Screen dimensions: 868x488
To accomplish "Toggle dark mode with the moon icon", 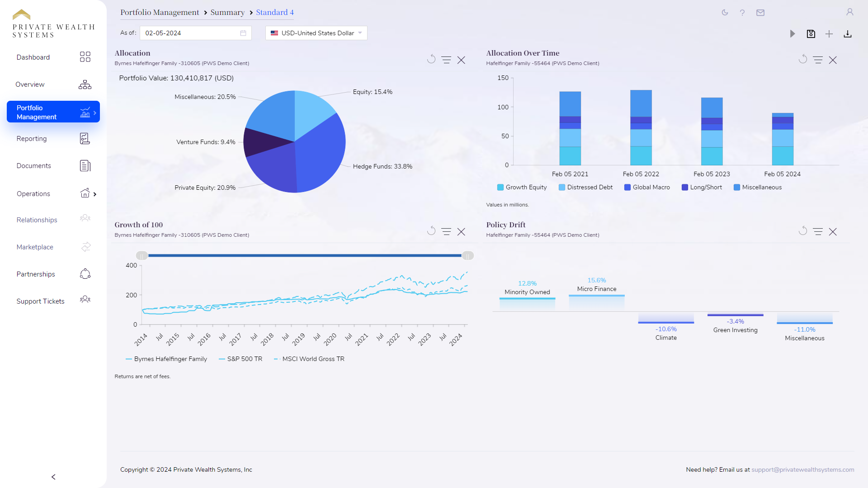I will [724, 13].
